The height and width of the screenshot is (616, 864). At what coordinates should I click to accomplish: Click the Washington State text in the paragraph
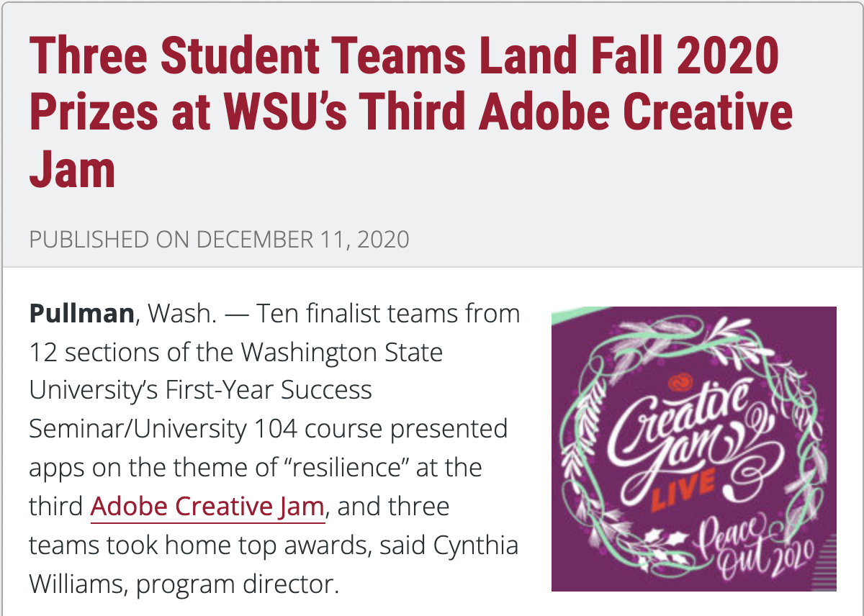click(342, 353)
